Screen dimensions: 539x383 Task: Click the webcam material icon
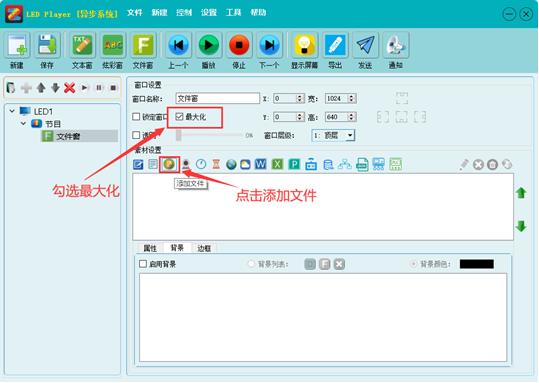pos(186,164)
